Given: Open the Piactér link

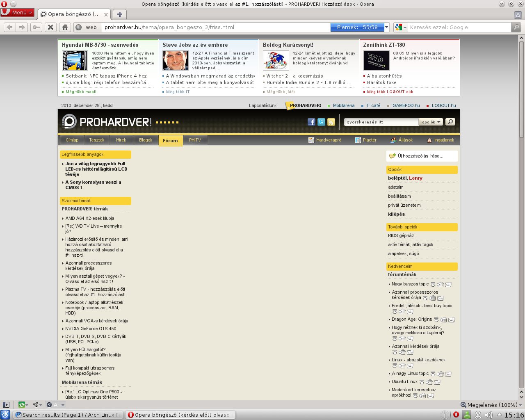Looking at the screenshot, I should 366,140.
